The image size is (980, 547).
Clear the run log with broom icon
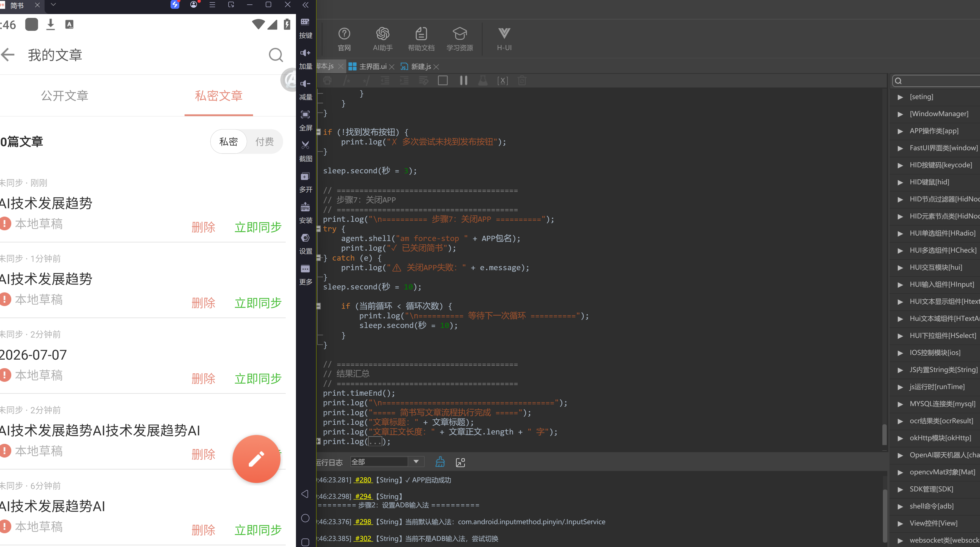pyautogui.click(x=440, y=462)
